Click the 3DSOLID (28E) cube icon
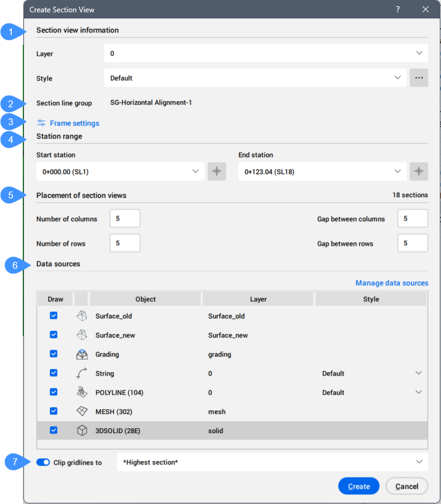441x504 pixels. 81,431
